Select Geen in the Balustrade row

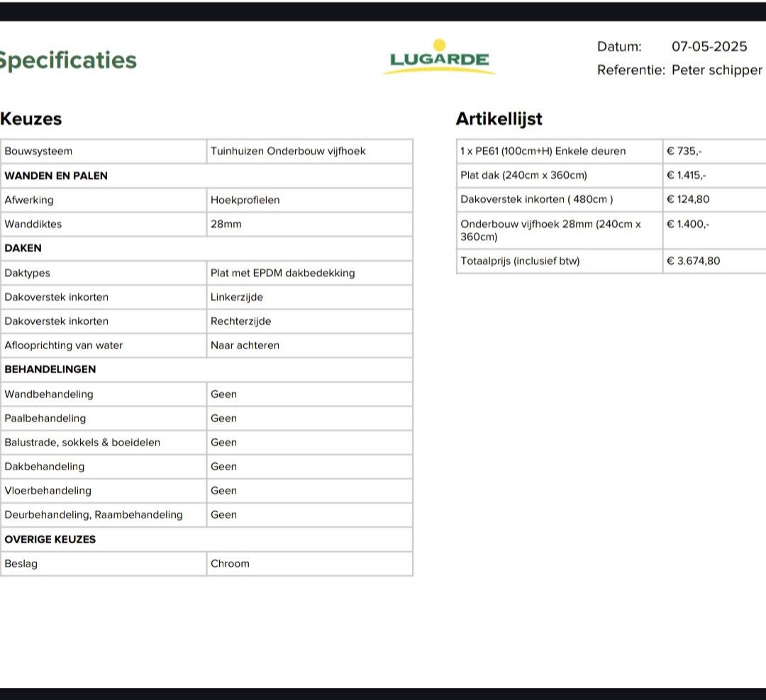pos(223,443)
